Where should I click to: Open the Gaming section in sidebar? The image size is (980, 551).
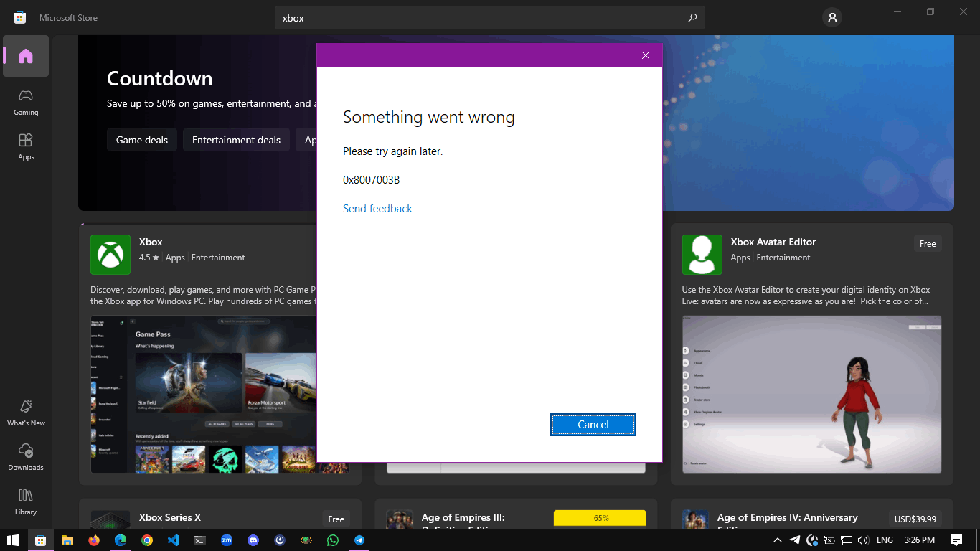point(26,102)
